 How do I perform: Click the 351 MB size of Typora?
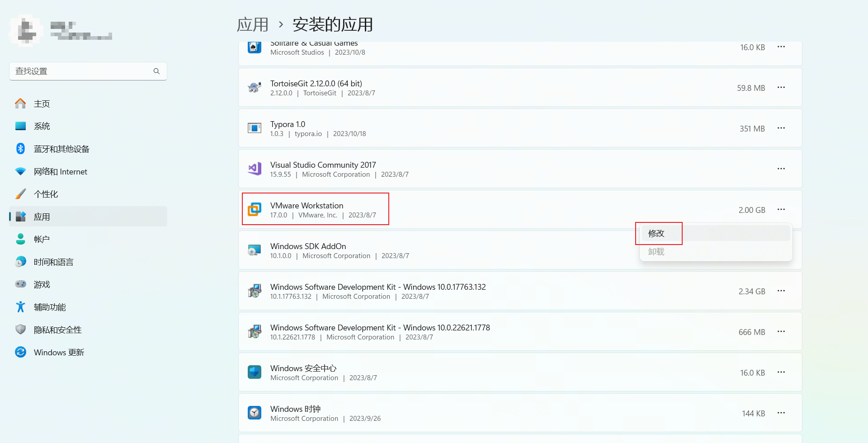click(x=752, y=129)
